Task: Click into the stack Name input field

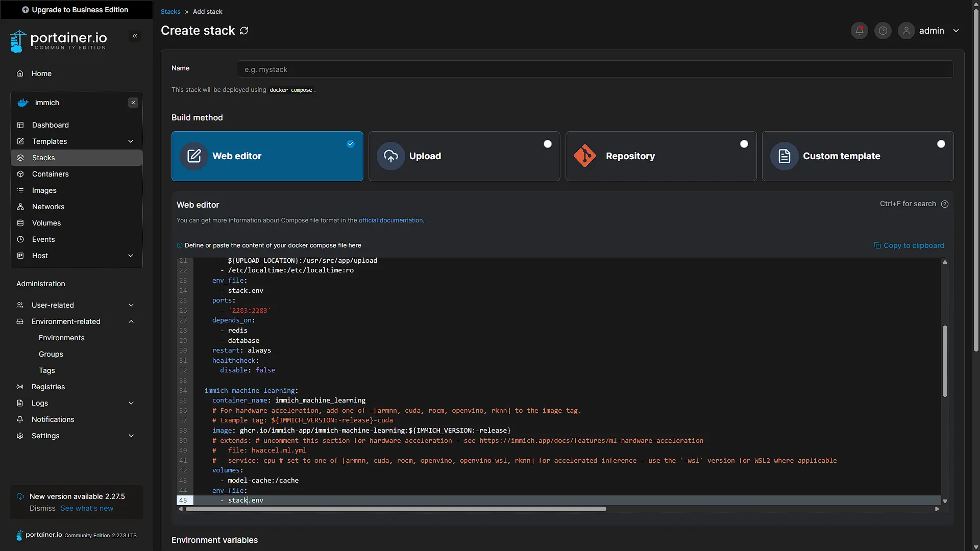Action: 596,69
